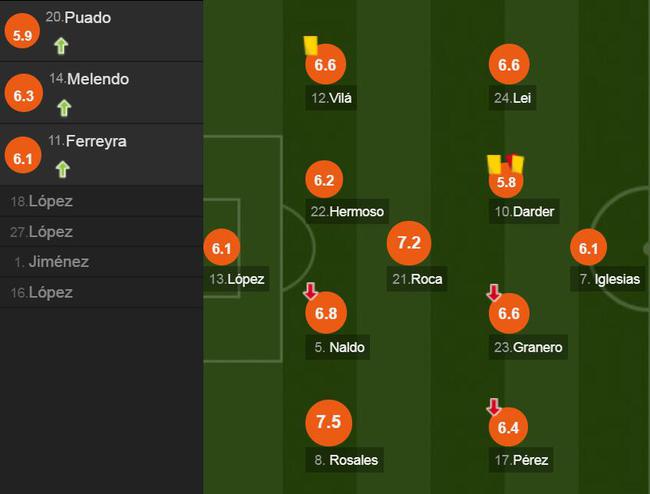Click Melendo's green substitution arrow
Viewport: 650px width, 494px height.
coord(64,108)
